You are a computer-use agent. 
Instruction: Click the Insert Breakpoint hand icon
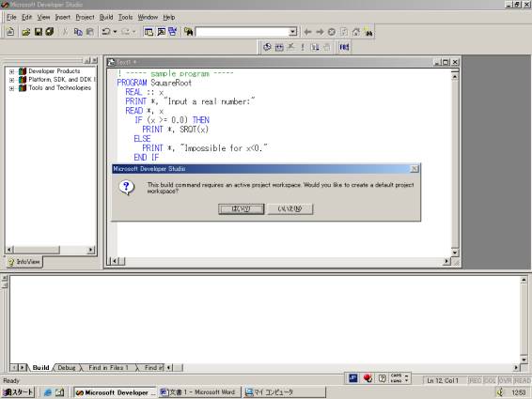click(327, 47)
